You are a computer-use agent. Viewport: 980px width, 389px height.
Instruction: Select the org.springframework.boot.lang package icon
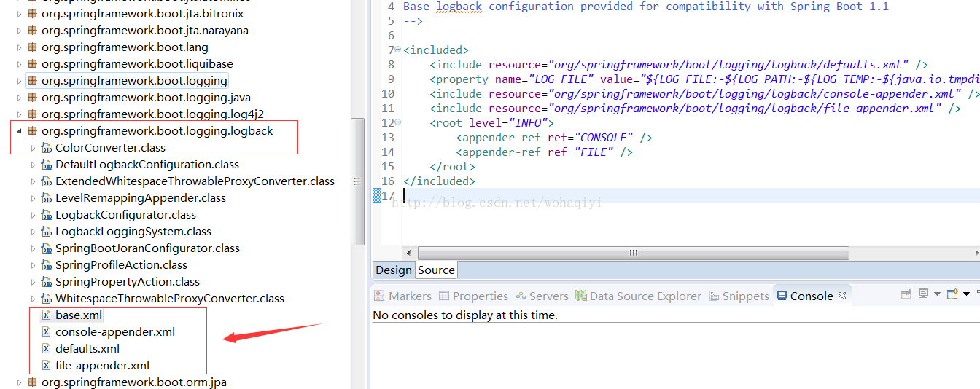pos(32,47)
